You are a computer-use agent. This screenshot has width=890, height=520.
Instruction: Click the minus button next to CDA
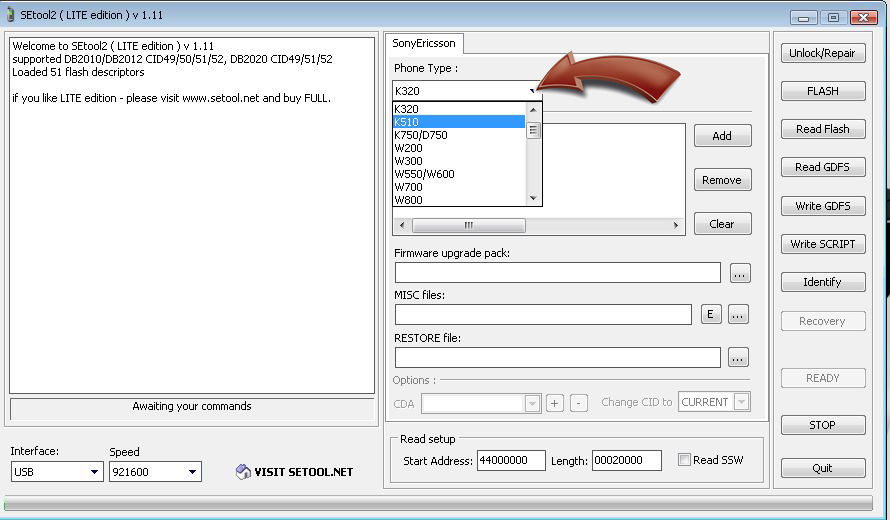(x=578, y=404)
